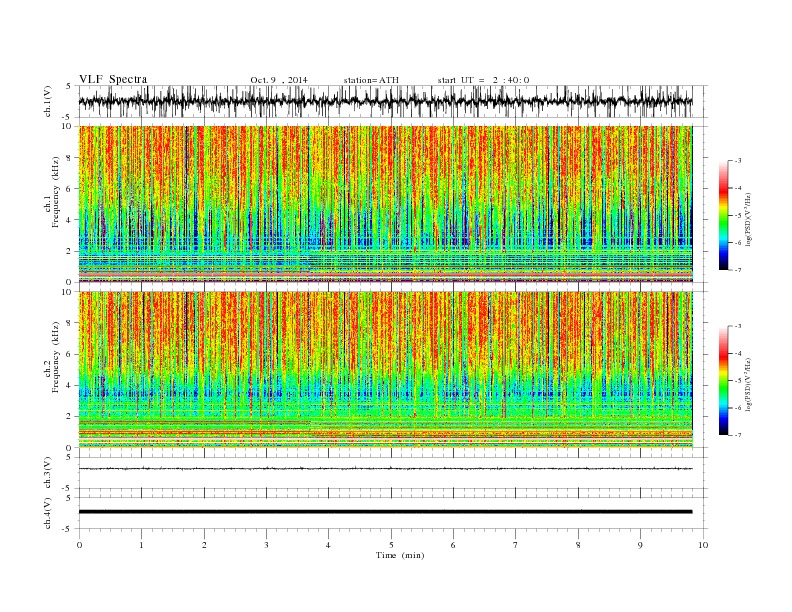Click the time axis tick label '3'
The width and height of the screenshot is (792, 612).
[x=266, y=545]
